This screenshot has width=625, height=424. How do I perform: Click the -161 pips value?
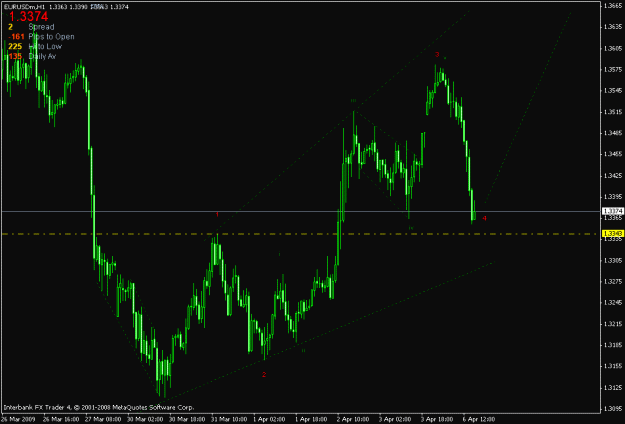click(18, 37)
